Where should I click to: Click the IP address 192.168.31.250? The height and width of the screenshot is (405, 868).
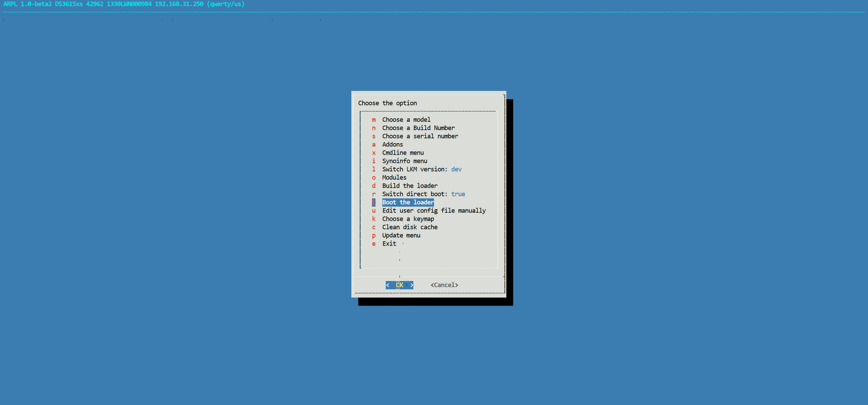tap(179, 4)
